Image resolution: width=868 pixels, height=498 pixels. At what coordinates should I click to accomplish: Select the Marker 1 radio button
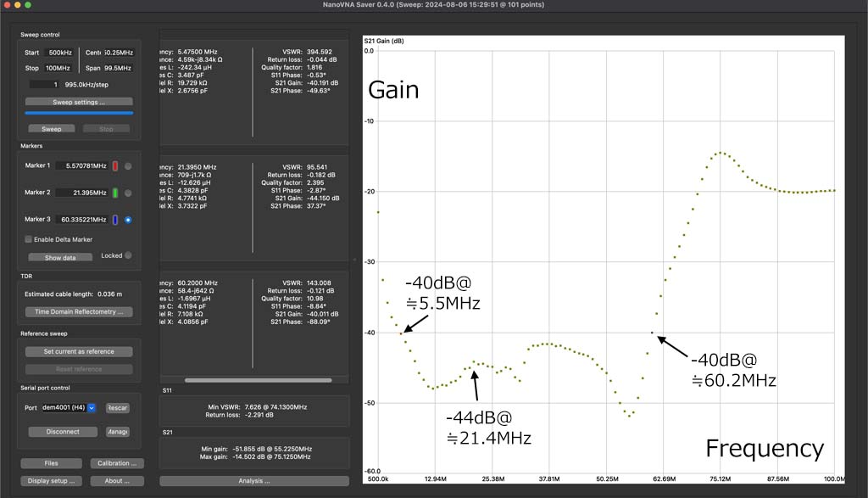pyautogui.click(x=128, y=166)
